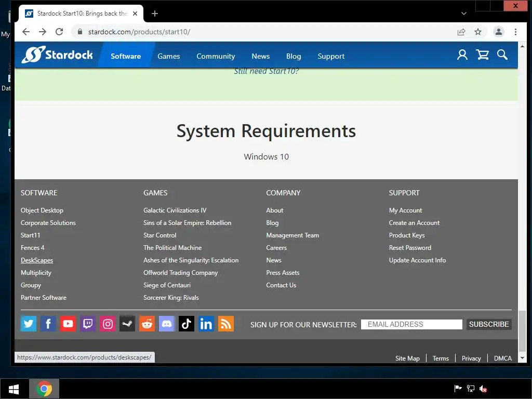
Task: Go back with the browser back arrow
Action: pyautogui.click(x=26, y=32)
